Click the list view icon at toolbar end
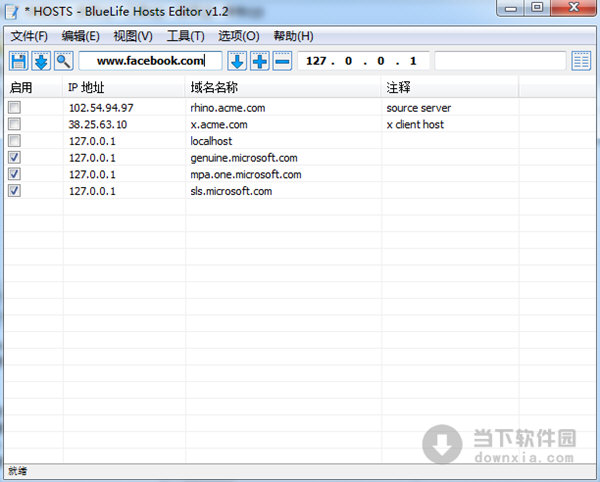 (x=581, y=61)
